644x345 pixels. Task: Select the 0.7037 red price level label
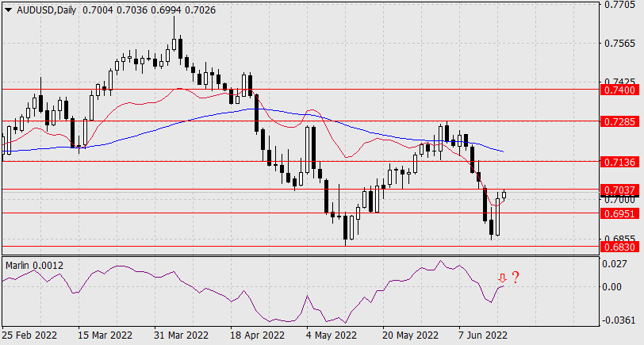pyautogui.click(x=620, y=190)
